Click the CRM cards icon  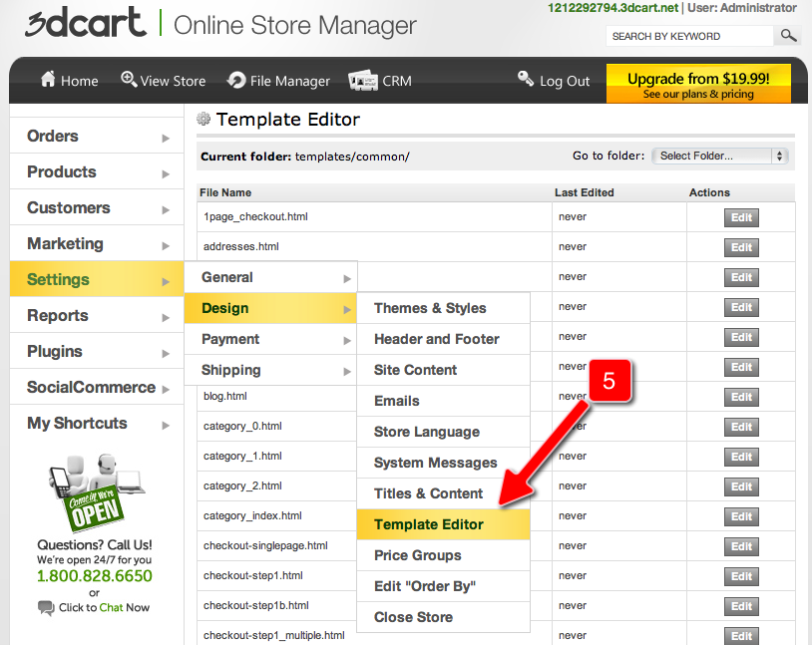tap(362, 81)
